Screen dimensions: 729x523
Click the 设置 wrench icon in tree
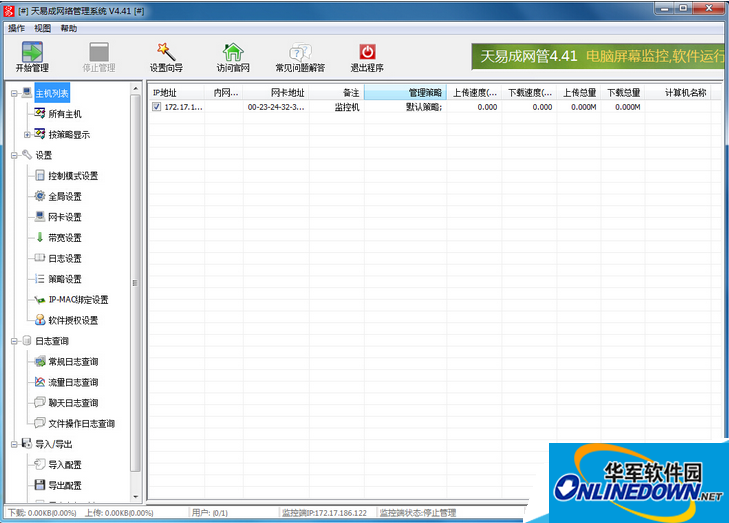click(27, 155)
